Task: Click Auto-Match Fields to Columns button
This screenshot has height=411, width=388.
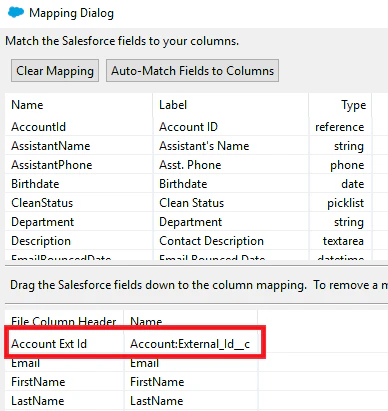Action: click(192, 71)
